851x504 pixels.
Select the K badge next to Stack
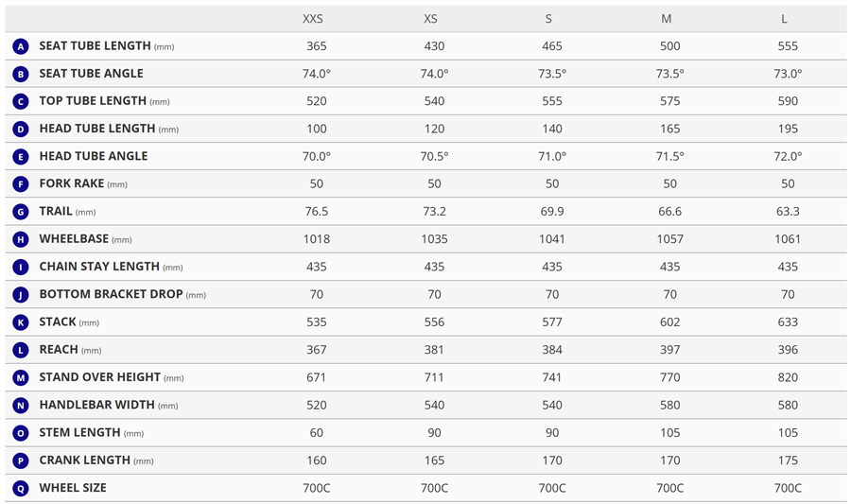(x=21, y=322)
